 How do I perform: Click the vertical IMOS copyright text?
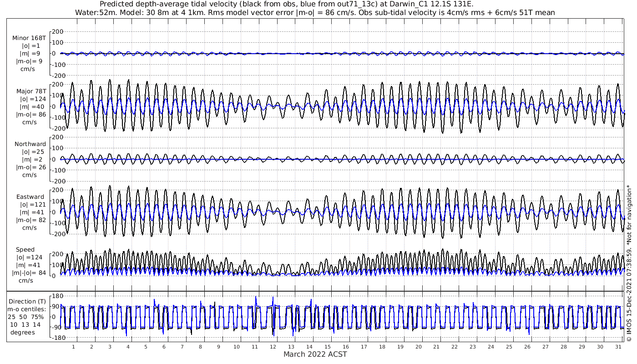629,263
